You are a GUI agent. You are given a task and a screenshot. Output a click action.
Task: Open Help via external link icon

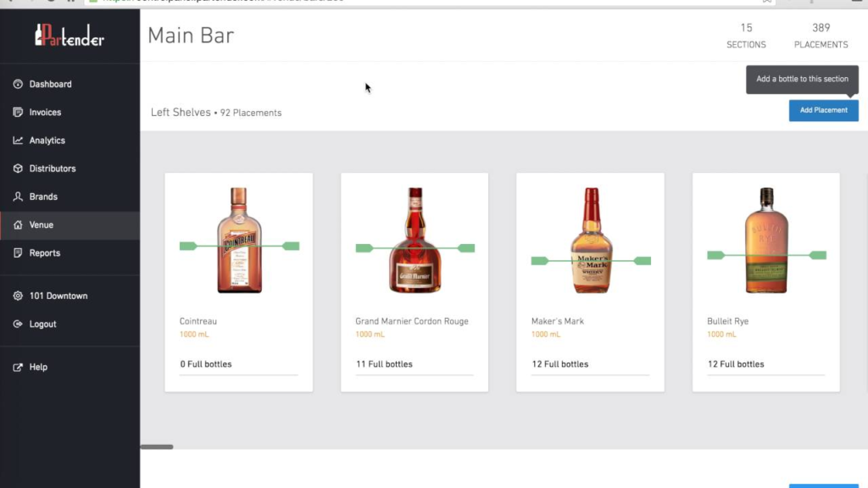coord(18,368)
